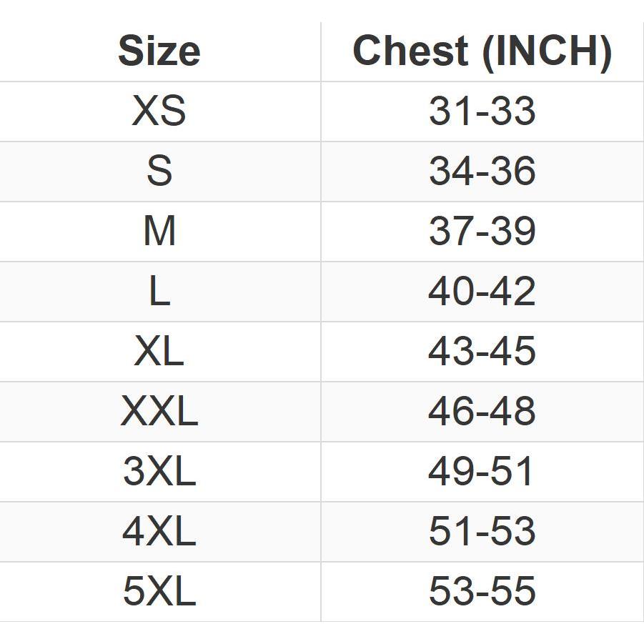This screenshot has height=644, width=644.
Task: Click the 43-45 chest measurement
Action: coord(482,352)
